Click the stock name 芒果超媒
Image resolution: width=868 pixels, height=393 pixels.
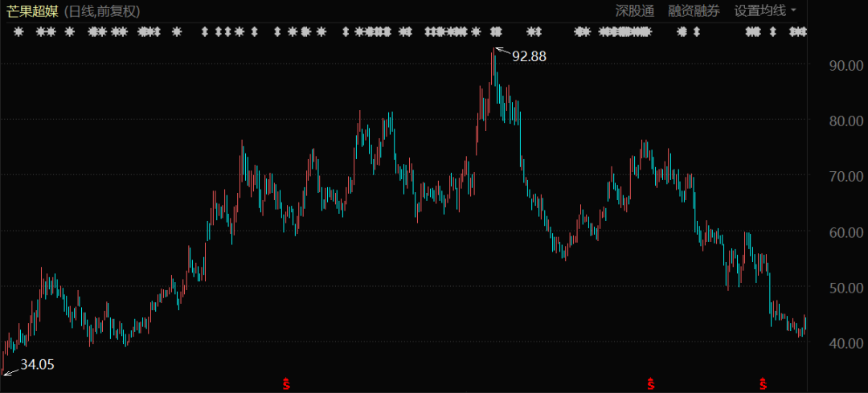pos(31,11)
